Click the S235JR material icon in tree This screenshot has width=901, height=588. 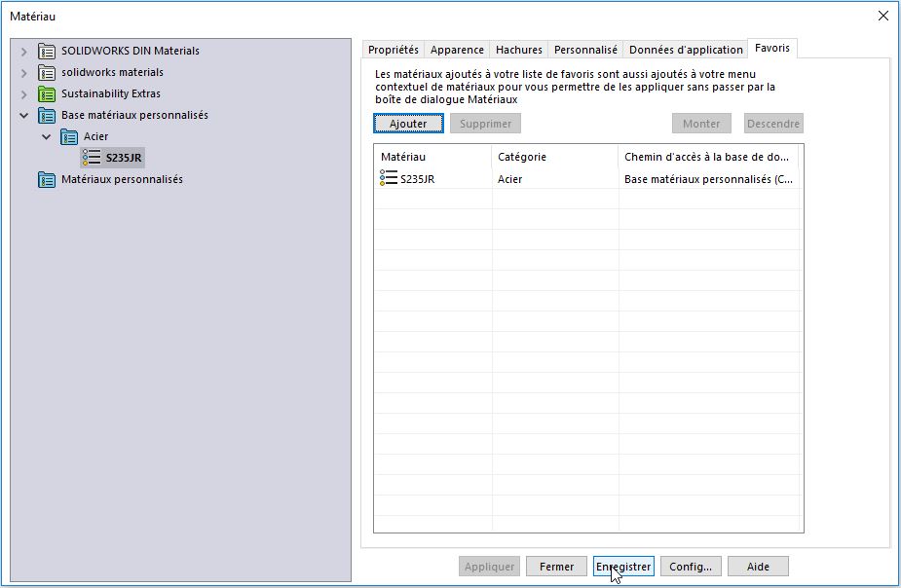click(92, 158)
